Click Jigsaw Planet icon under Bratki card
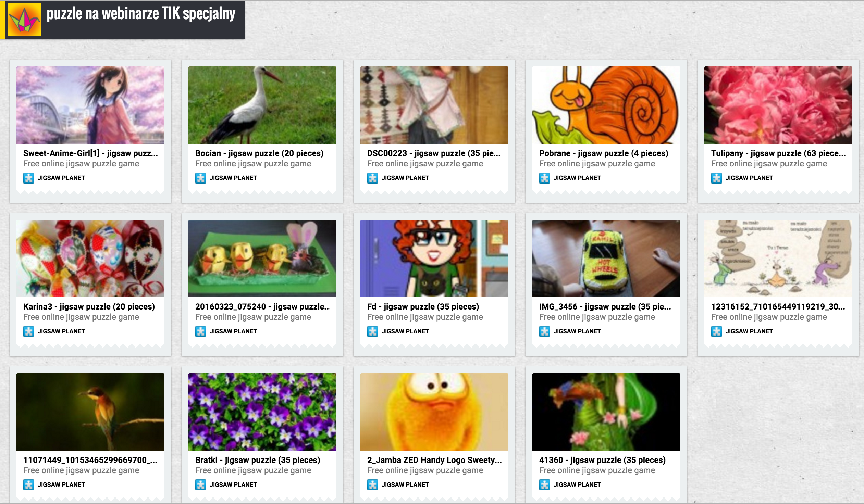 [200, 485]
